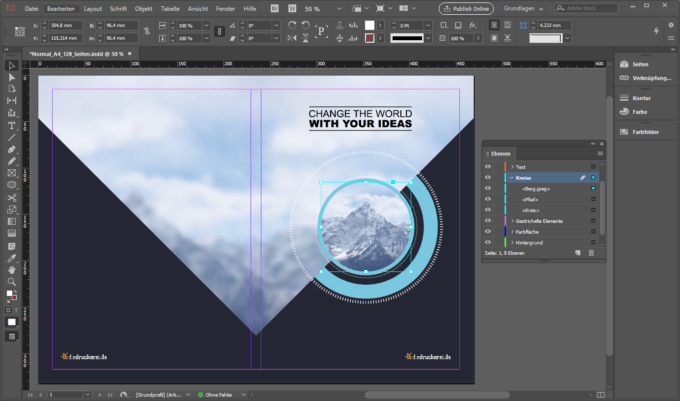Select the Hand tool
Screen dimensions: 680x401
[x=12, y=270]
